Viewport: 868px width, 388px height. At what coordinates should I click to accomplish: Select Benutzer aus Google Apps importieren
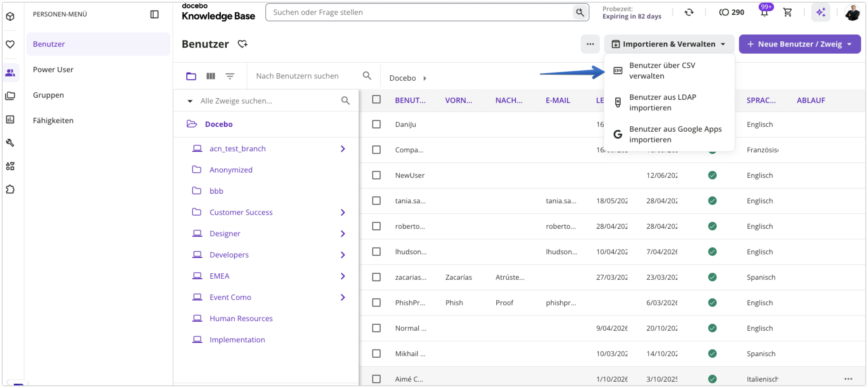669,134
